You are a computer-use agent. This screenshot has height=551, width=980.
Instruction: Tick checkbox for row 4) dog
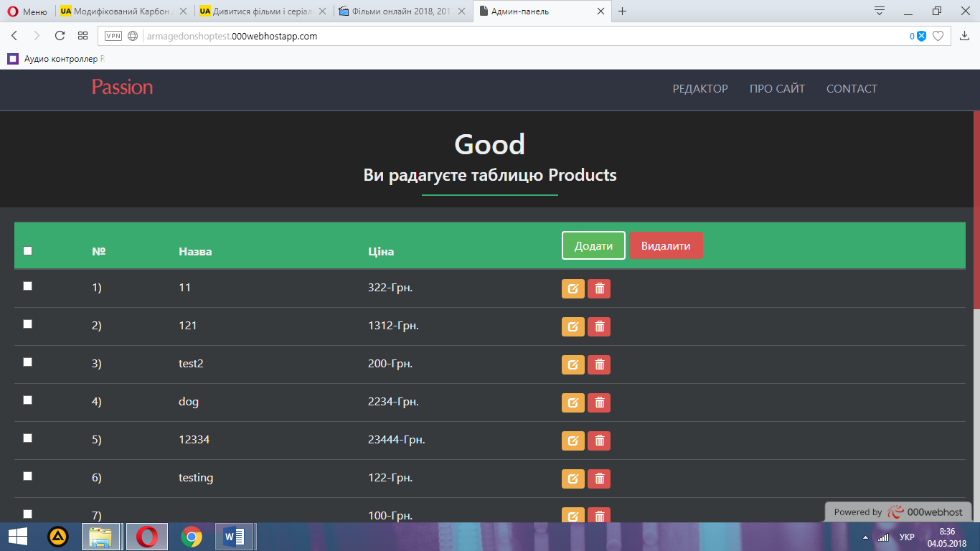[x=28, y=400]
